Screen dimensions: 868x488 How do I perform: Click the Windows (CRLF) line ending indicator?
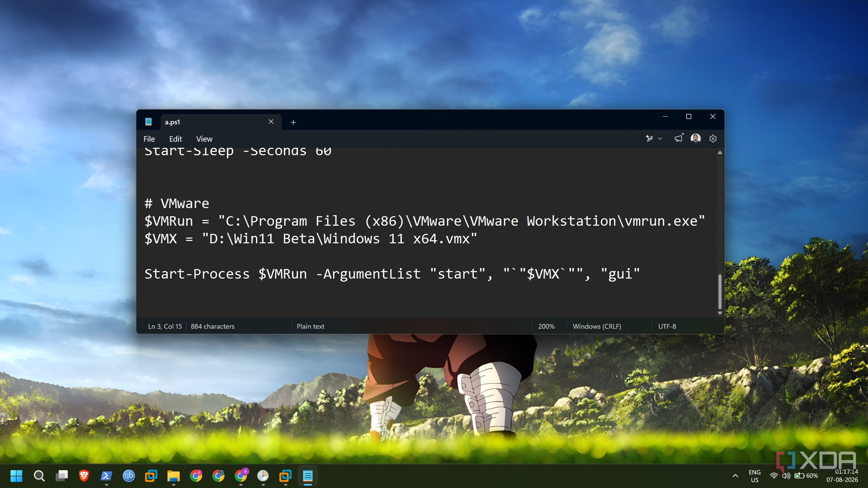597,326
